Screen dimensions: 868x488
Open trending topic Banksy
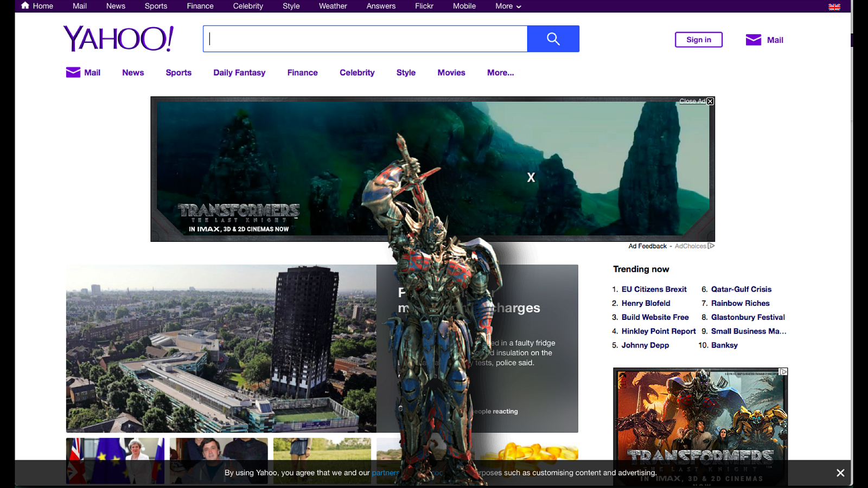point(724,345)
